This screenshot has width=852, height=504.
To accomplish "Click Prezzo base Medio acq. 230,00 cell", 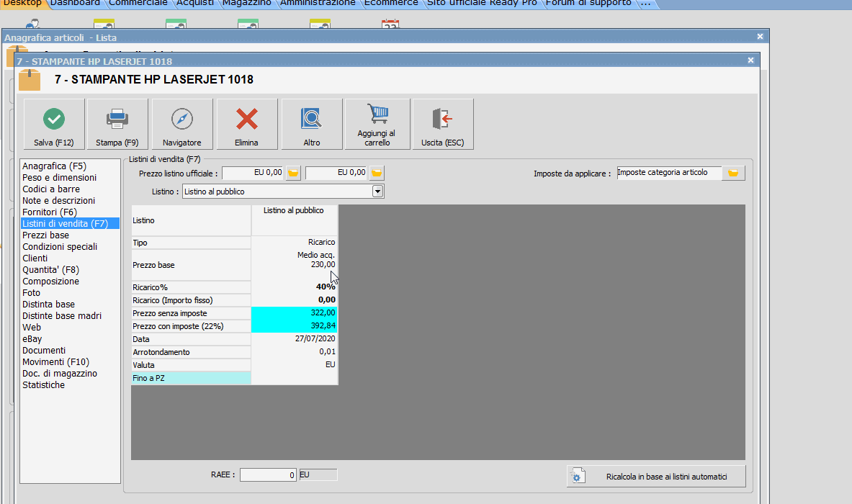I will [x=294, y=265].
